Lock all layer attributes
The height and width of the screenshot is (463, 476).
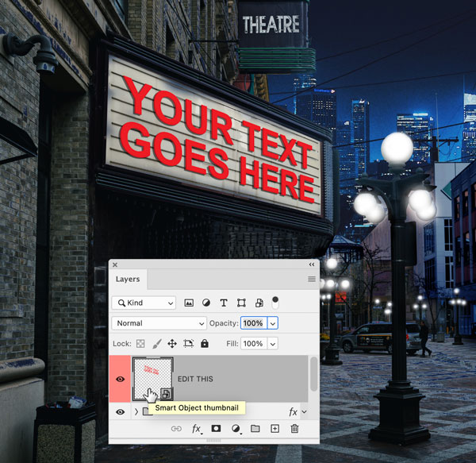[205, 344]
